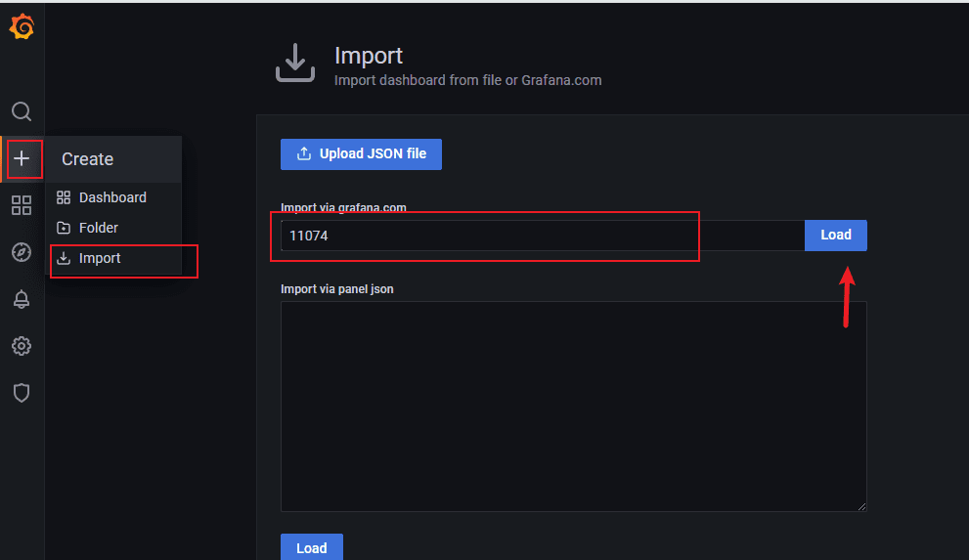Viewport: 969px width, 560px height.
Task: Click the Create menu header
Action: (88, 159)
